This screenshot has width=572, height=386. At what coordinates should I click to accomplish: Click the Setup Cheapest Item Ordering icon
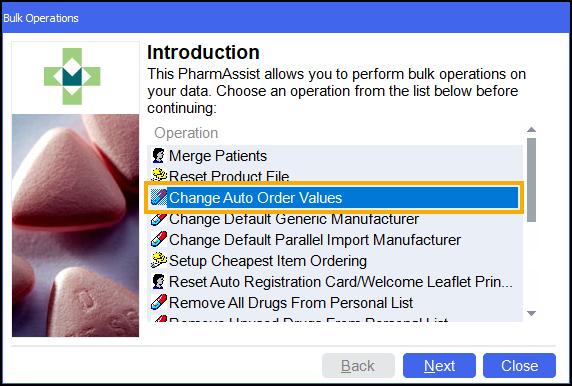click(x=159, y=260)
